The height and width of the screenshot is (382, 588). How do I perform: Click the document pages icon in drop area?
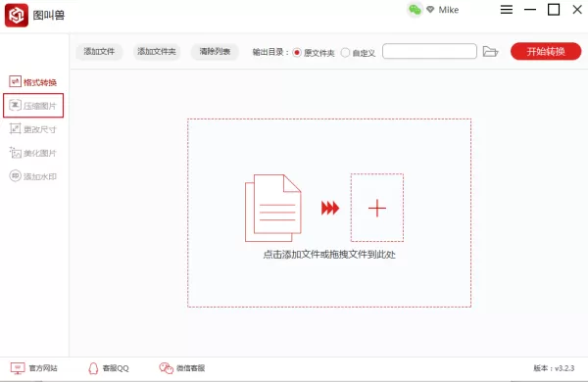273,208
